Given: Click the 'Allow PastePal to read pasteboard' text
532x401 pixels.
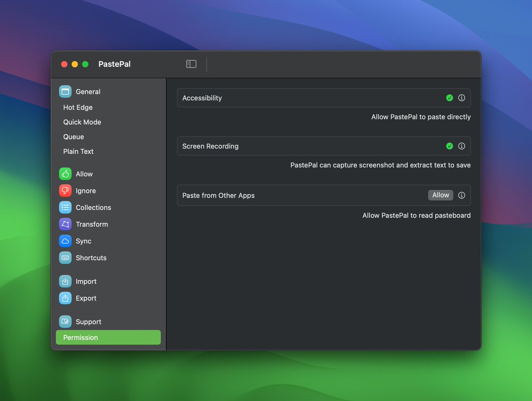Looking at the screenshot, I should click(417, 215).
